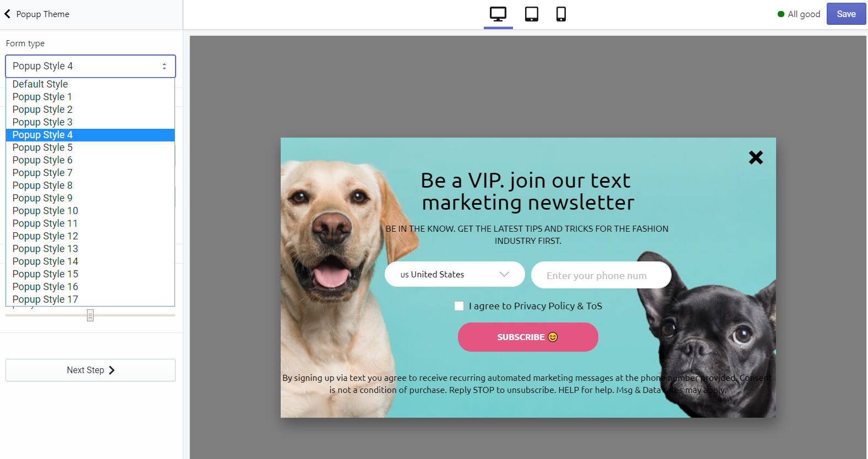Focus the Enter your phone number field
The image size is (868, 459).
(x=601, y=275)
